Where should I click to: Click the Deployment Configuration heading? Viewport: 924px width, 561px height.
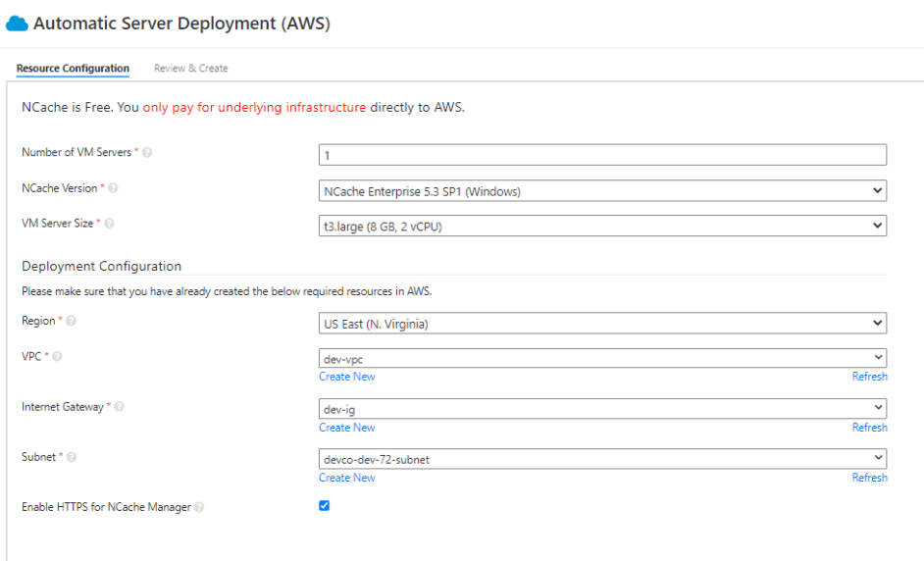tap(101, 267)
